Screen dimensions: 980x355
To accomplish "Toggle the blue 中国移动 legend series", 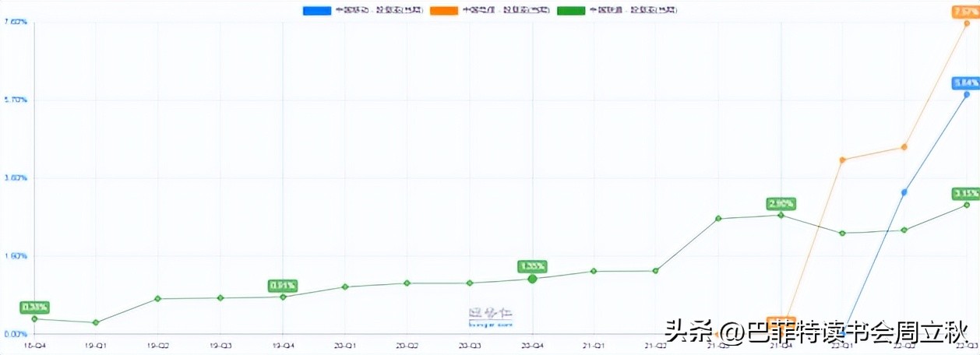I will pos(363,10).
